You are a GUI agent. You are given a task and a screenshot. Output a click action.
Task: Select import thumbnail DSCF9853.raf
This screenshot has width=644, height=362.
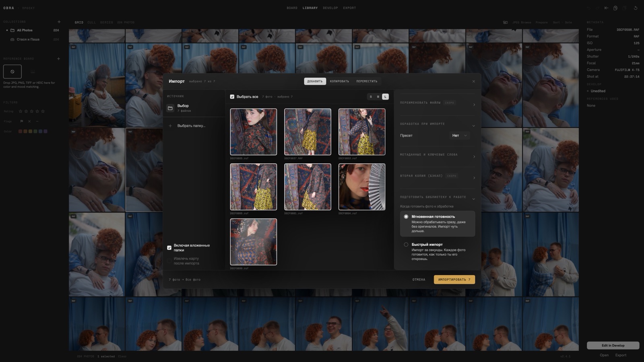pos(362,132)
